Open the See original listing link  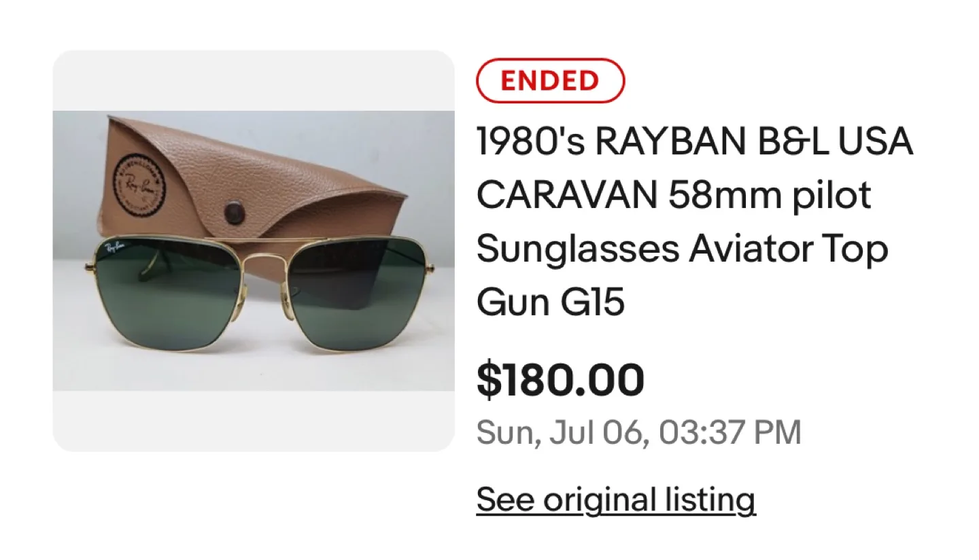click(x=615, y=500)
